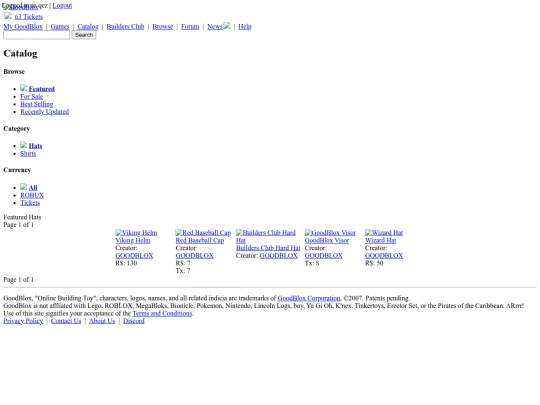This screenshot has height=405, width=540.
Task: Open GOODBLOX creator under Wizard Hat
Action: [x=384, y=256]
